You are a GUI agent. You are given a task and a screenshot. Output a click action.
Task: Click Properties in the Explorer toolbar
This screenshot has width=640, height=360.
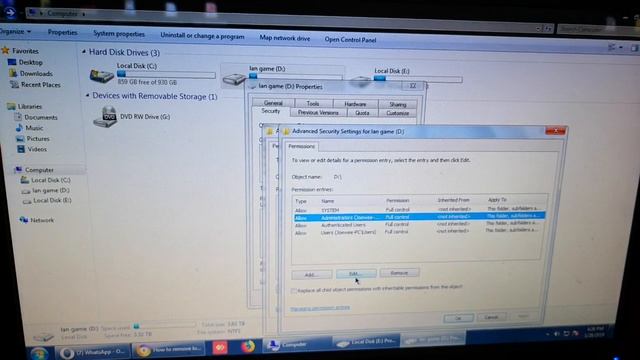tap(62, 32)
